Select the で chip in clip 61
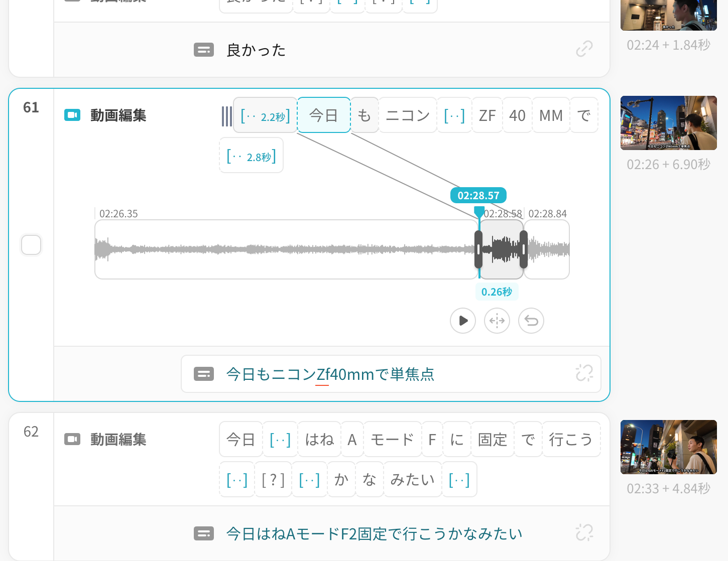Screen dimensions: 728x561 coord(584,115)
